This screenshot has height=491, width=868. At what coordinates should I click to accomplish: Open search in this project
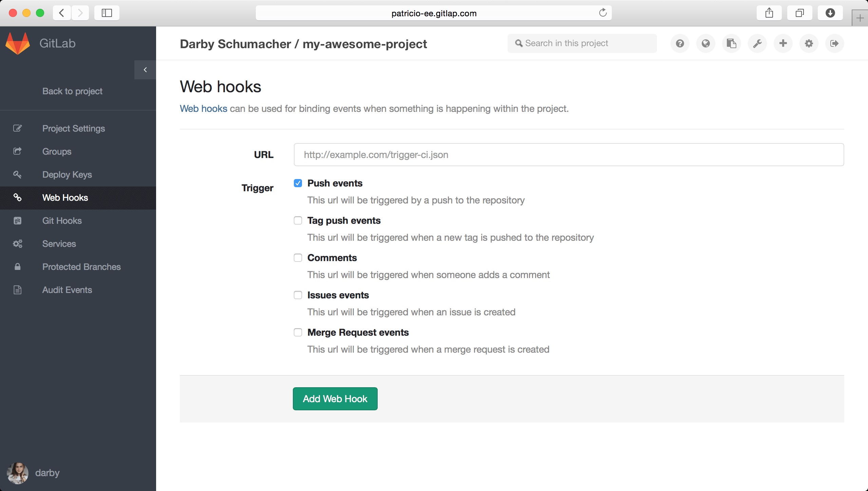coord(584,43)
